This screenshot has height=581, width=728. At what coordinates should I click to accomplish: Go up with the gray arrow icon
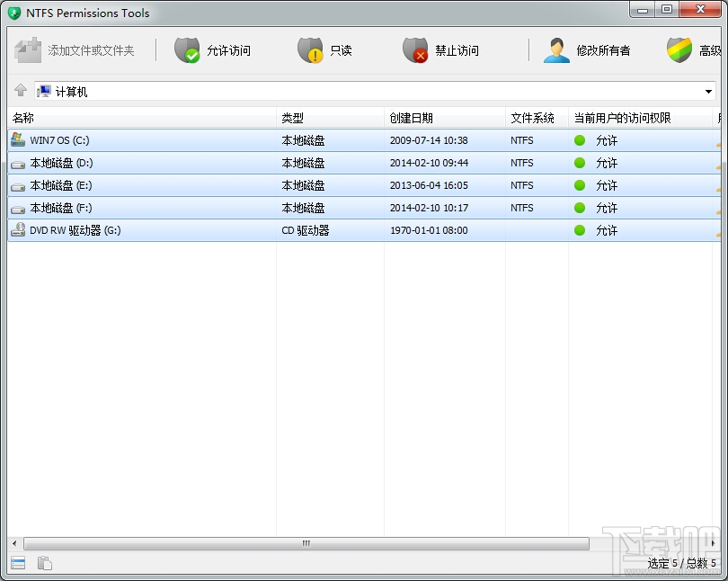tap(21, 90)
